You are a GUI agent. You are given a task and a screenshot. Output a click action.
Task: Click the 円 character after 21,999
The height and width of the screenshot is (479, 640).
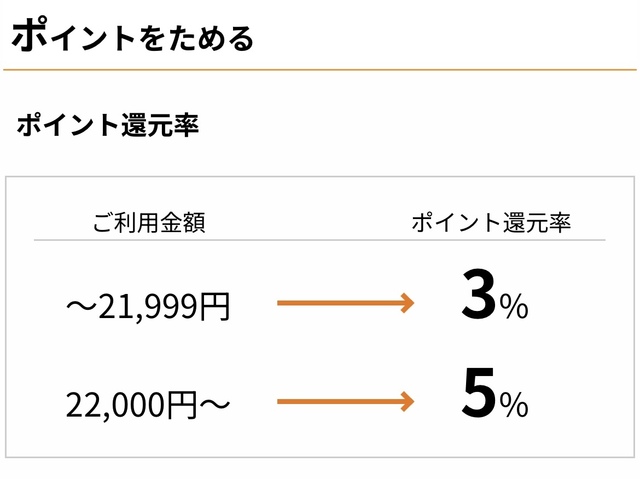[215, 306]
